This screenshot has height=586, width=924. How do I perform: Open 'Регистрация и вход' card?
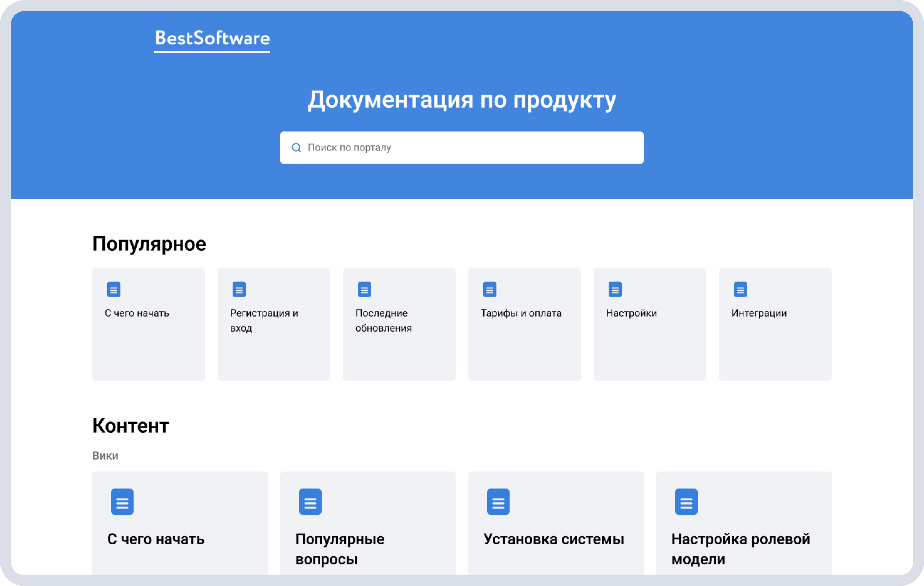tap(274, 324)
